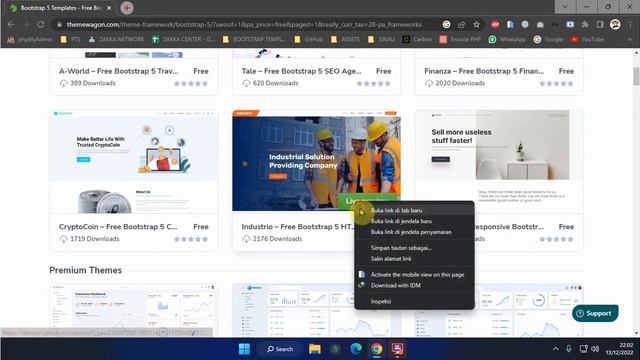The height and width of the screenshot is (360, 640).
Task: Reload the themewagon page
Action: pyautogui.click(x=40, y=24)
